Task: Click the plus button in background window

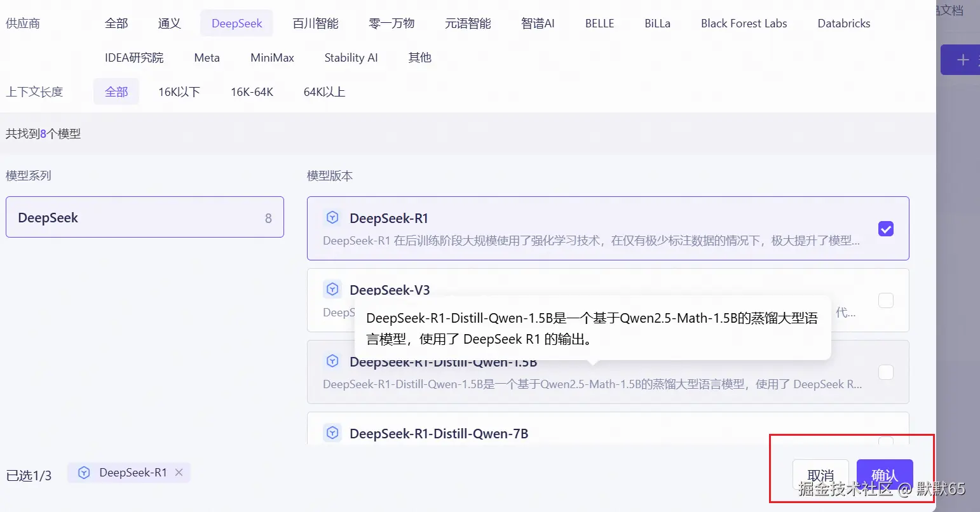Action: [963, 60]
